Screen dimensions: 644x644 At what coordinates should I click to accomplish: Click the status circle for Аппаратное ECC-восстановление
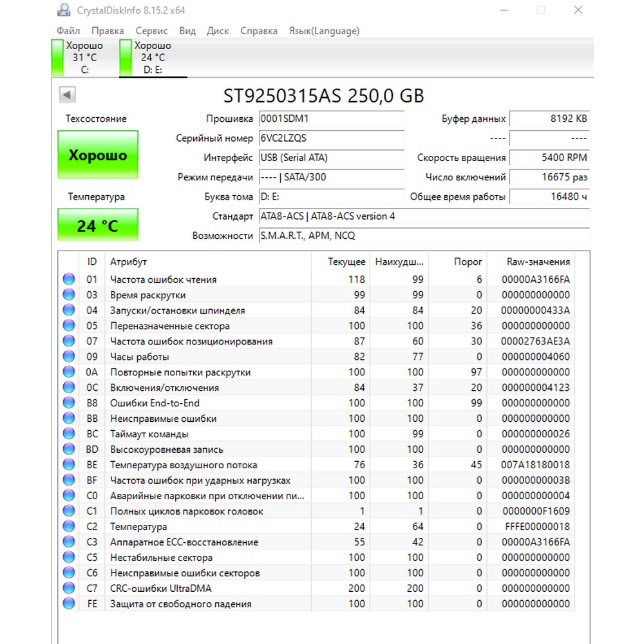[x=69, y=542]
